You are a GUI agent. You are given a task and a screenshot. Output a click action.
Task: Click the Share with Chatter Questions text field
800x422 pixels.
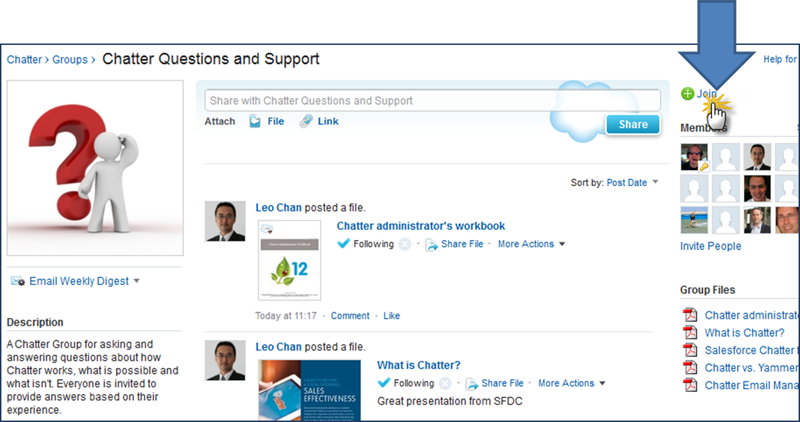coord(432,100)
